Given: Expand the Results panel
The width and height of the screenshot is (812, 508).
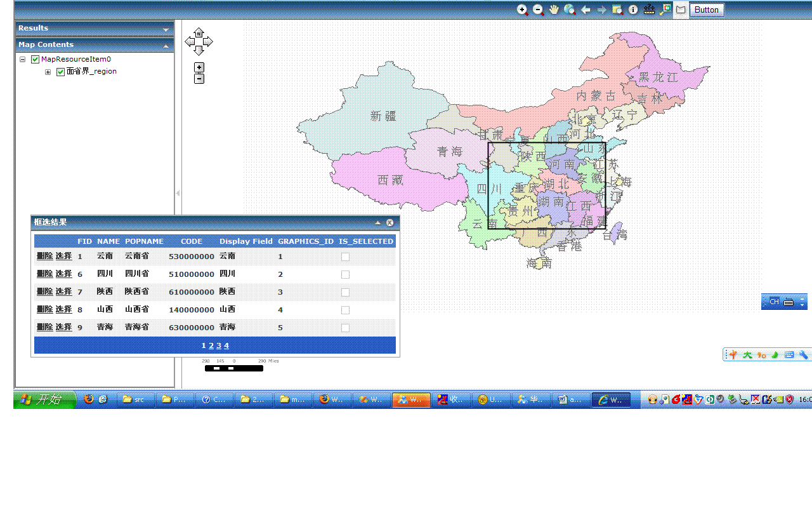Looking at the screenshot, I should click(166, 29).
